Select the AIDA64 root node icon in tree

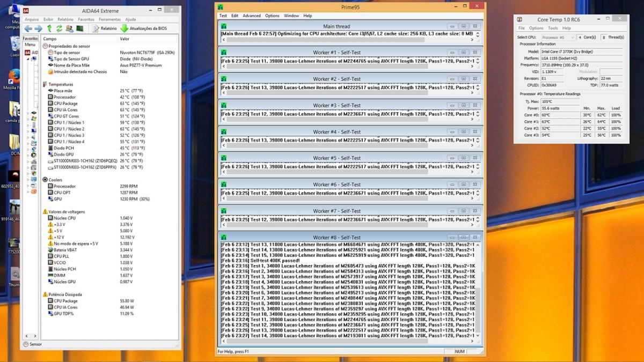tap(27, 53)
